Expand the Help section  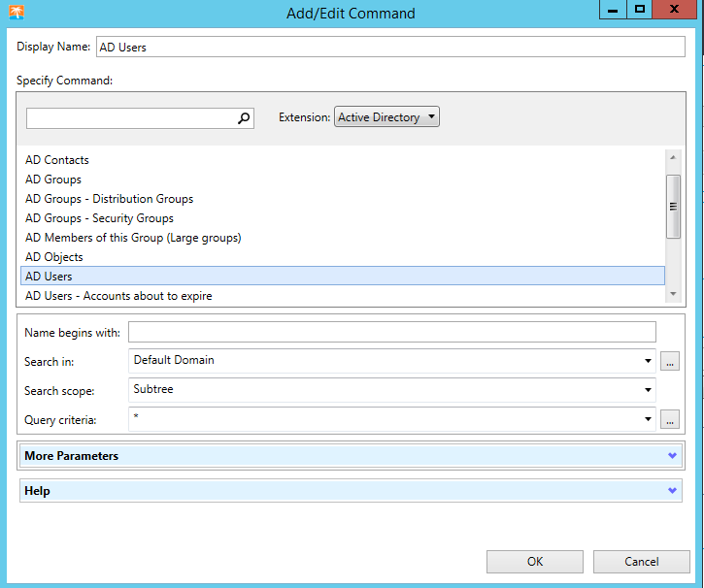click(x=351, y=491)
